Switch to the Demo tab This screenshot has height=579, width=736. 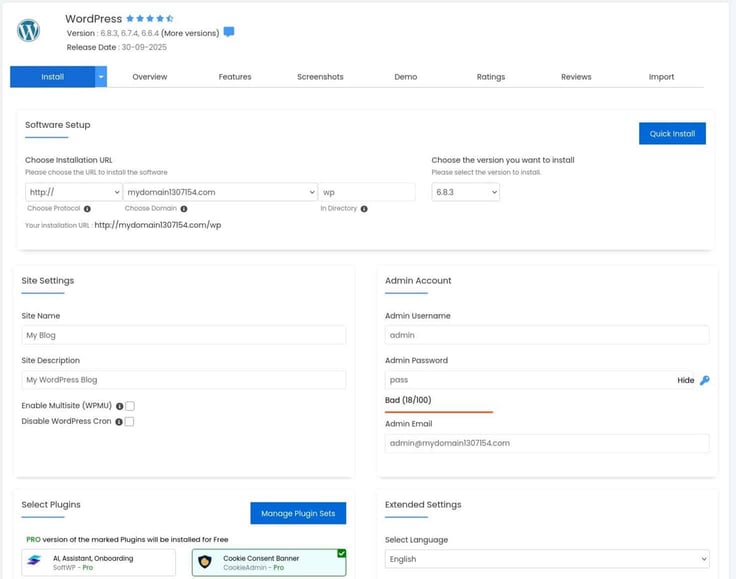406,77
